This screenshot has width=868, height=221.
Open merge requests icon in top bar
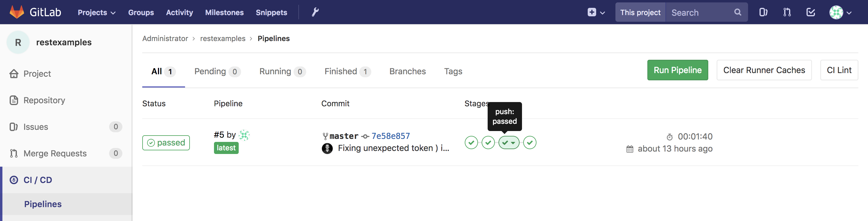point(787,12)
